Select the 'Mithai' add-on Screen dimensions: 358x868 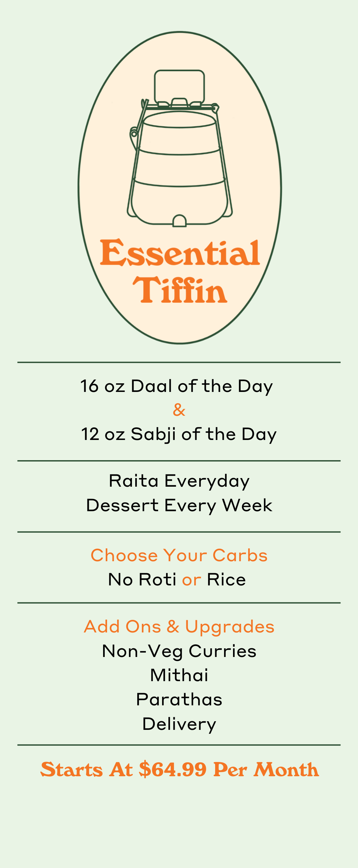(x=179, y=675)
